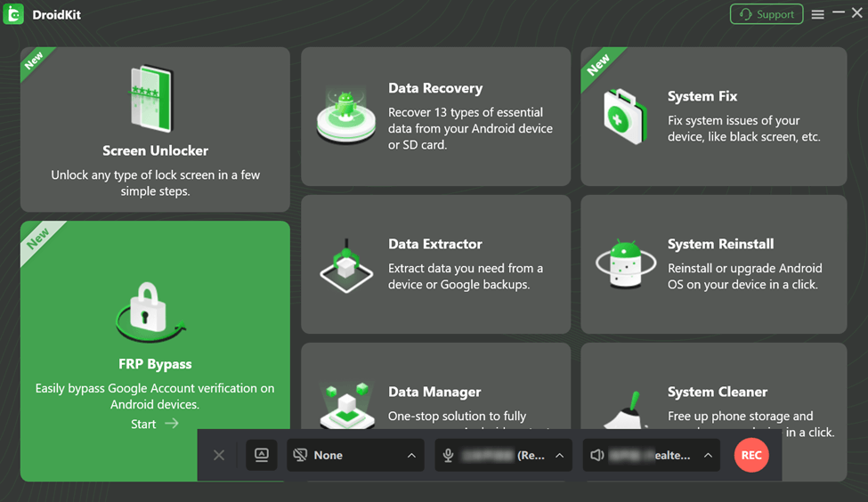The height and width of the screenshot is (502, 868).
Task: Click the Data Extractor cube icon
Action: click(x=346, y=267)
